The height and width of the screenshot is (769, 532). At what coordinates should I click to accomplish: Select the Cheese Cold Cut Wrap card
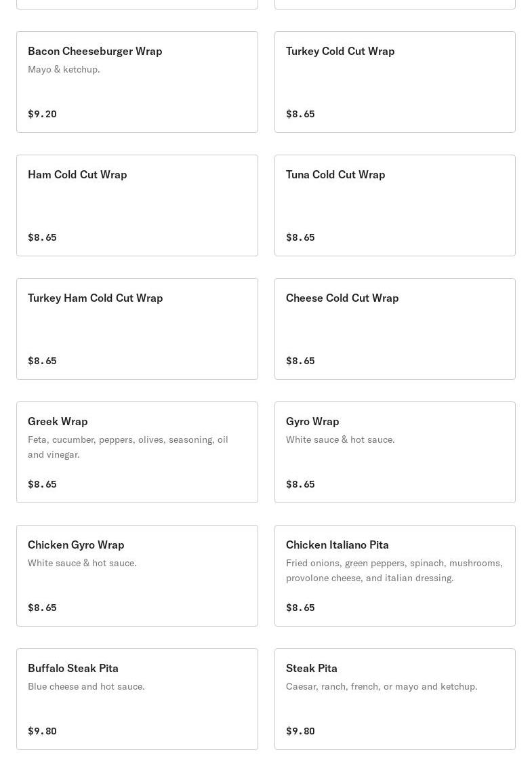tap(394, 329)
